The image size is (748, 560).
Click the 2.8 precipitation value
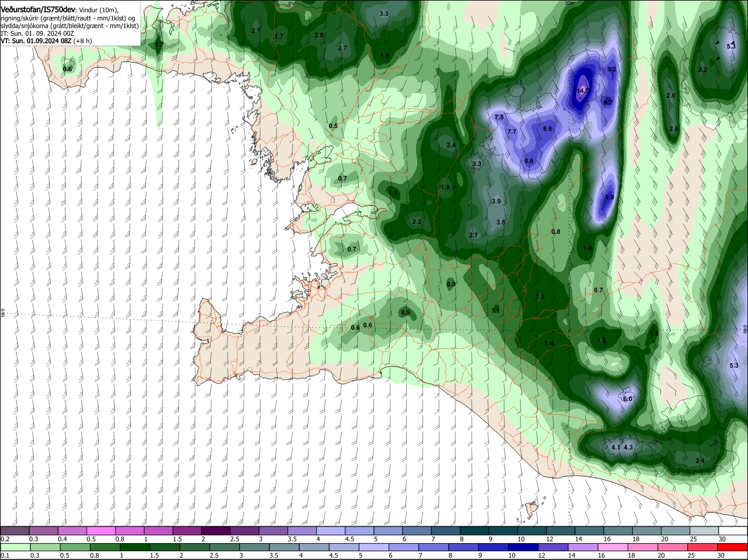point(674,129)
